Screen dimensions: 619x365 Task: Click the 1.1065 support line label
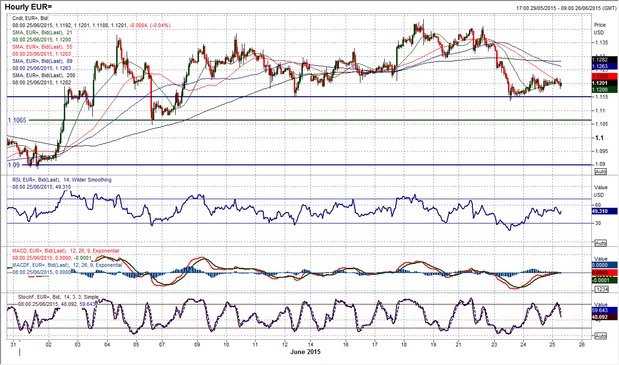tap(17, 120)
